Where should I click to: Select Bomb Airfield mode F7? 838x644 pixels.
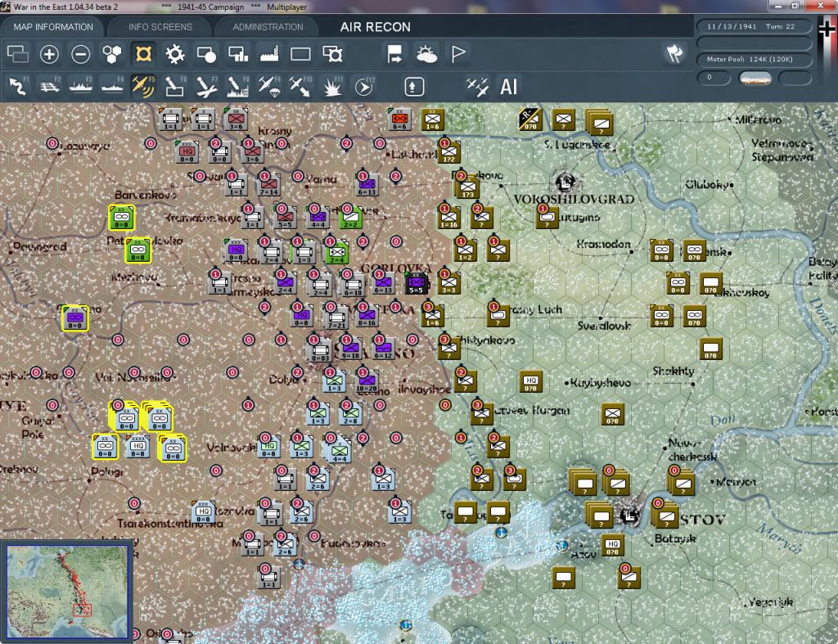206,87
